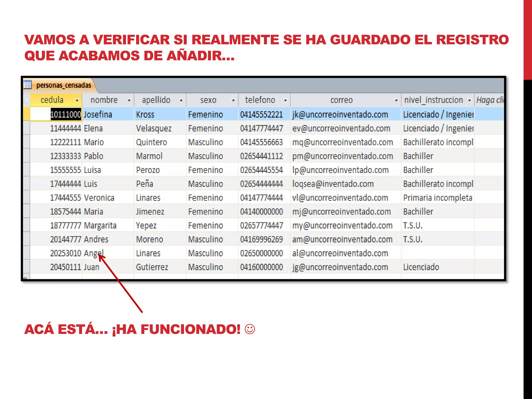This screenshot has width=532, height=399.
Task: Click cedula 17444444
Action: 66,184
